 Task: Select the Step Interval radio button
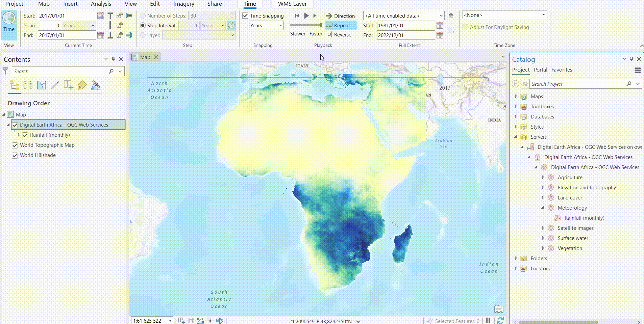(143, 25)
